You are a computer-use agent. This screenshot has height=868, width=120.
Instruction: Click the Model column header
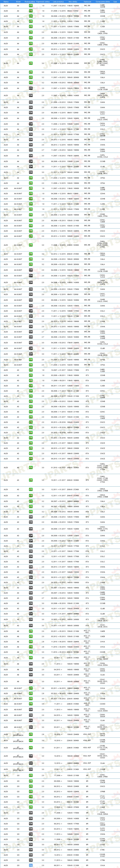click(x=18, y=2)
